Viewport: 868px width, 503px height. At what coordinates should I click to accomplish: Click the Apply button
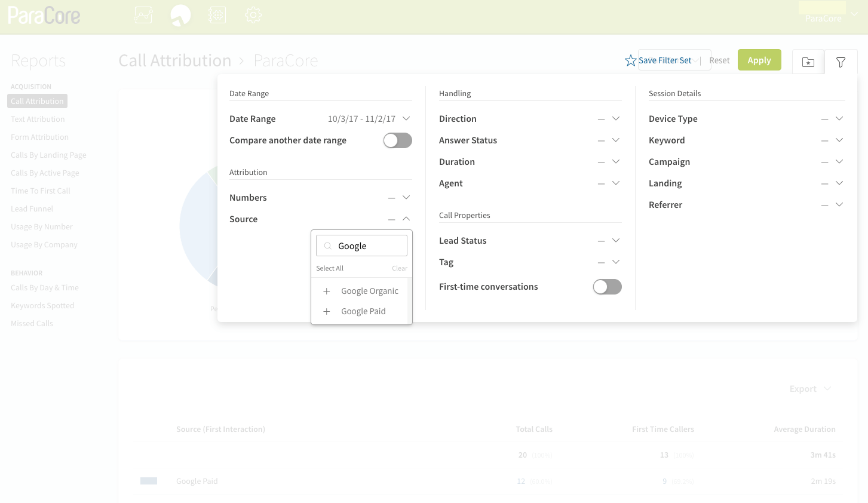pos(759,60)
